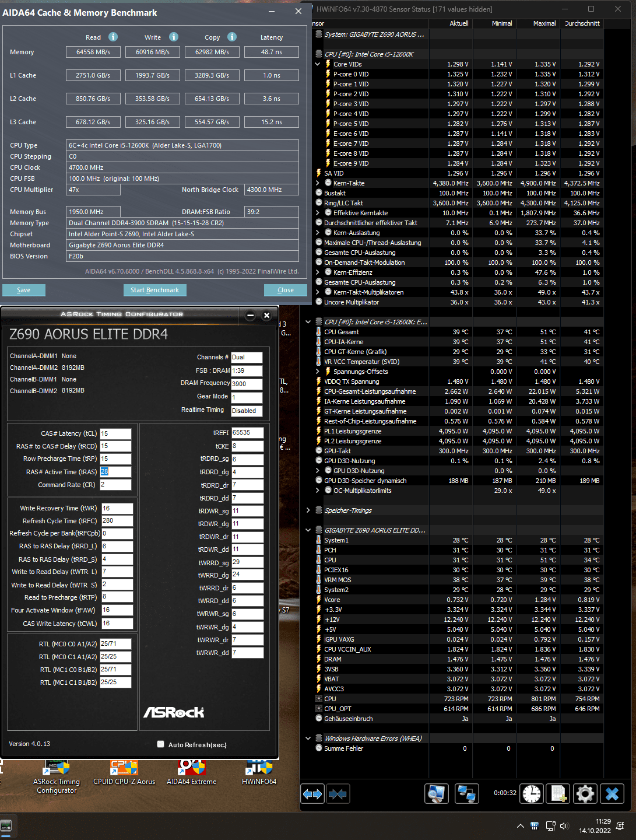
Task: Reset the HWiNFO clock timer icon
Action: click(x=532, y=793)
